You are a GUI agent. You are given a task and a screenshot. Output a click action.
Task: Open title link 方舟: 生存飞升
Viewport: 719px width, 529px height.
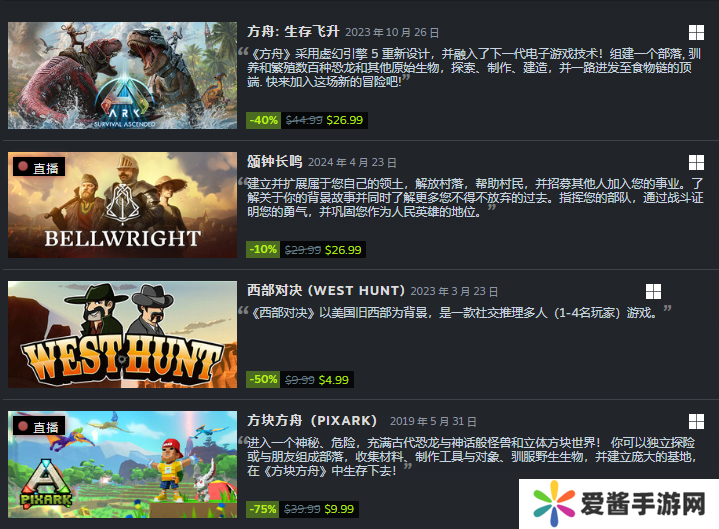(x=293, y=32)
